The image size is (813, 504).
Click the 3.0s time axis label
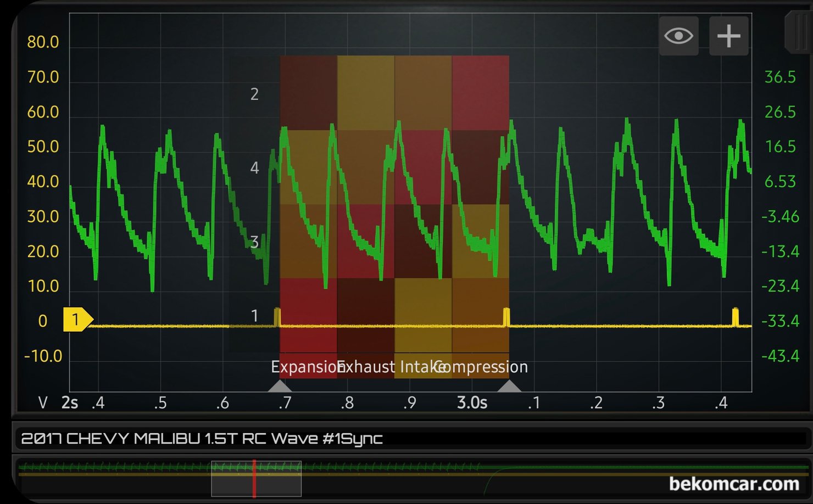[x=472, y=404]
